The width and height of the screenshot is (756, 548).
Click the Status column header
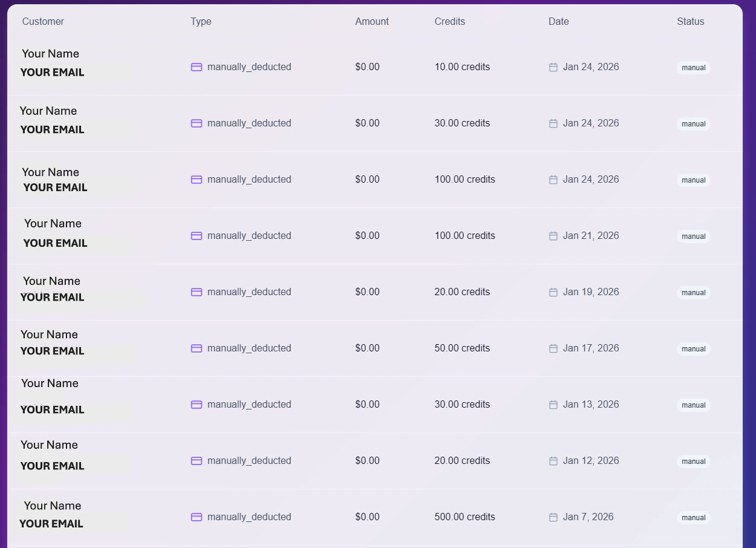click(x=690, y=21)
